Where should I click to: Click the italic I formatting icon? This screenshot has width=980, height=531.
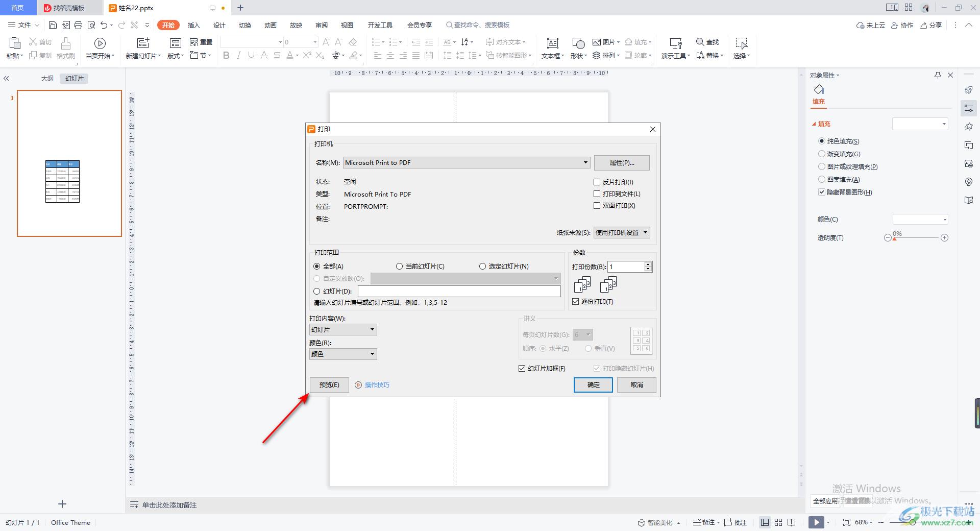(238, 55)
